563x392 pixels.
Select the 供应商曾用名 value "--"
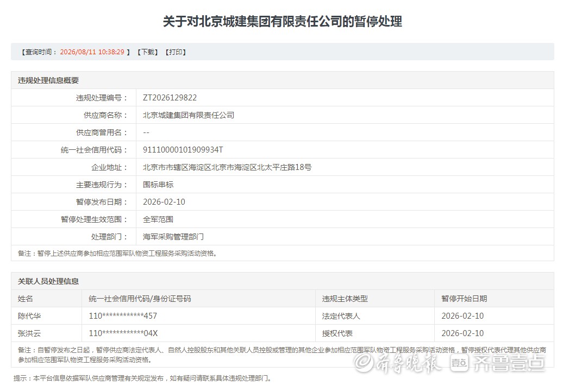(x=146, y=132)
